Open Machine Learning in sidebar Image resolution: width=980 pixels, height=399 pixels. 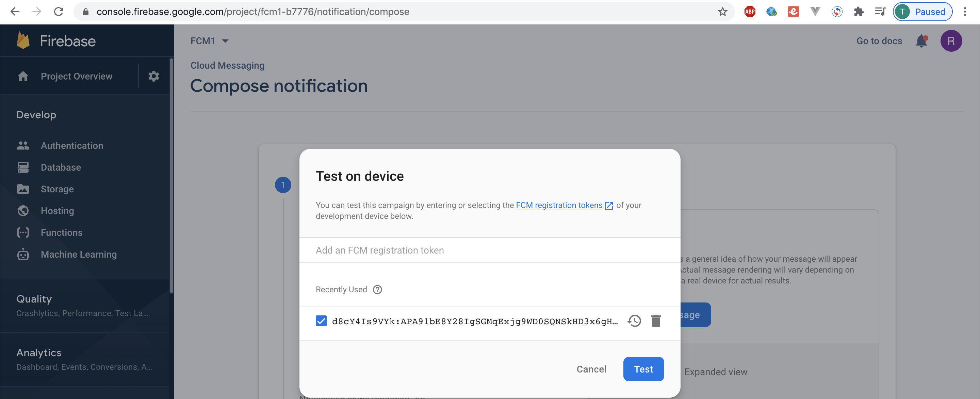tap(78, 254)
